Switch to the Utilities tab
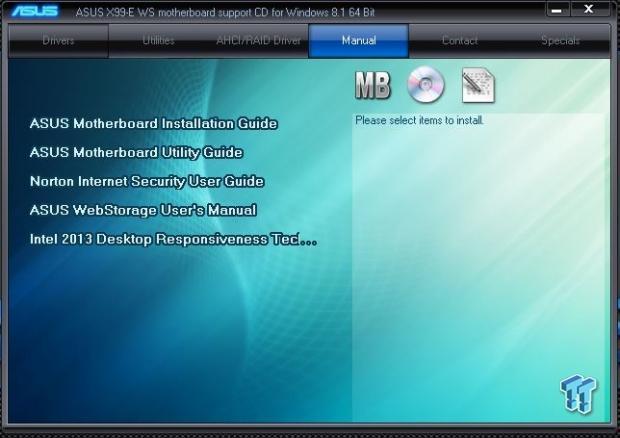Screen dimensions: 620x438 coord(158,41)
